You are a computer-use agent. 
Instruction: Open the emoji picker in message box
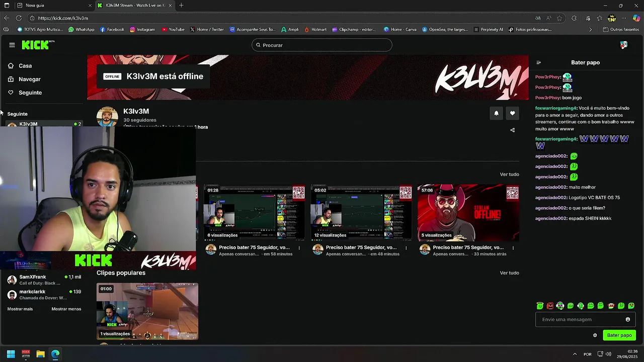pyautogui.click(x=627, y=319)
